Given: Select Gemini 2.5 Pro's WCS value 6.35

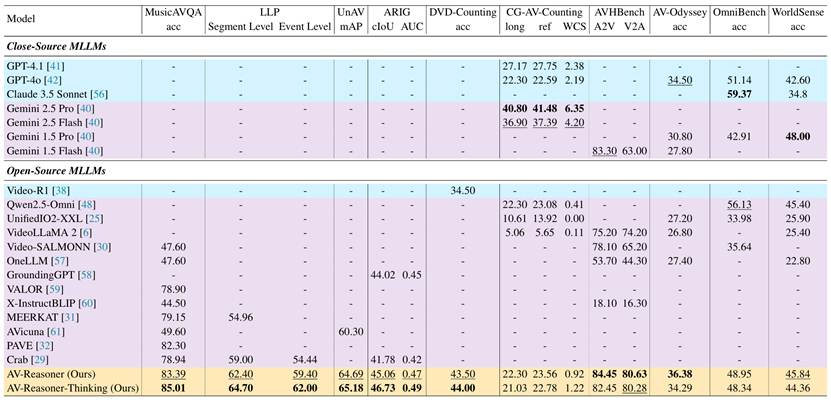Looking at the screenshot, I should click(x=574, y=109).
